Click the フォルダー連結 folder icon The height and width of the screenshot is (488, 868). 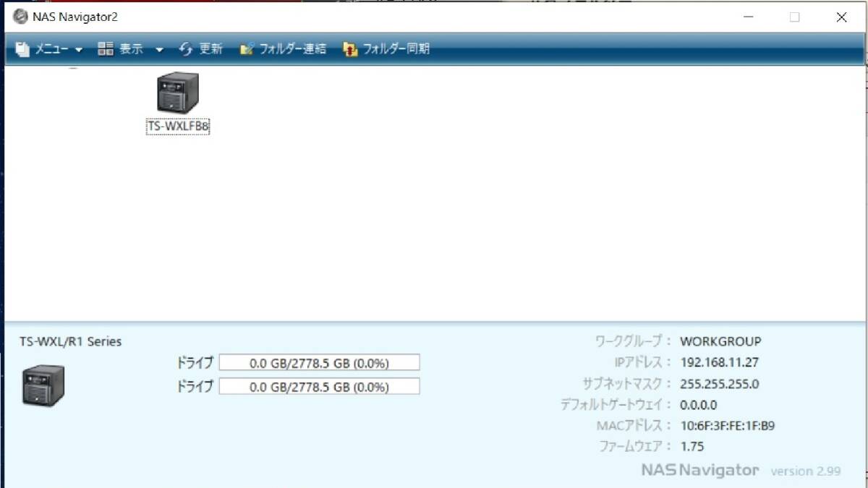[247, 49]
